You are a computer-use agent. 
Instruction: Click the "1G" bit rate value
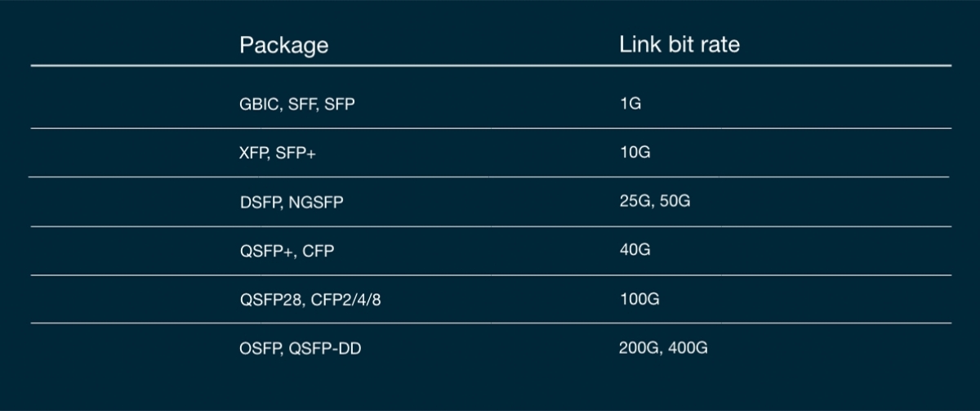point(630,104)
